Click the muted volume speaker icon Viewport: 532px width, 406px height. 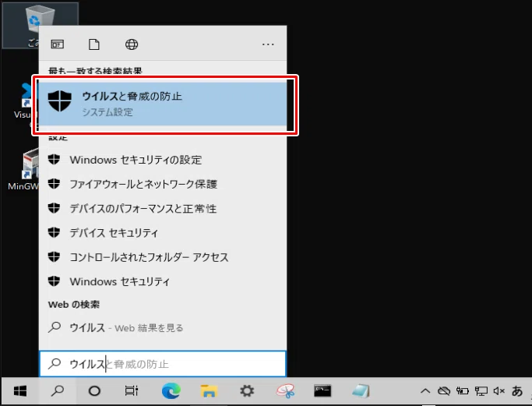(499, 391)
